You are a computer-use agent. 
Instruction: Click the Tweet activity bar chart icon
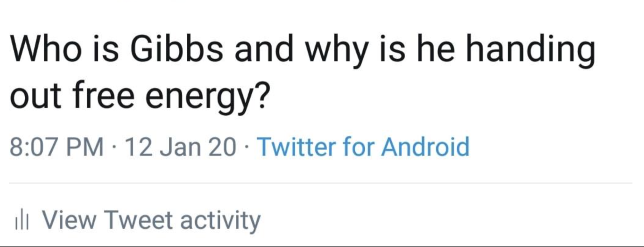22,221
